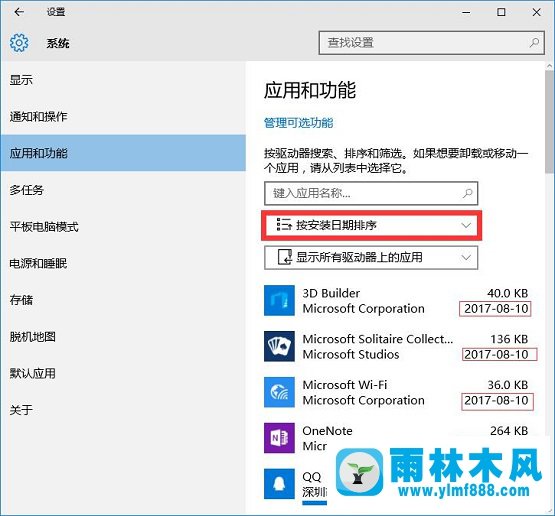Click the 查找设置 search field
The height and width of the screenshot is (516, 555).
[431, 43]
